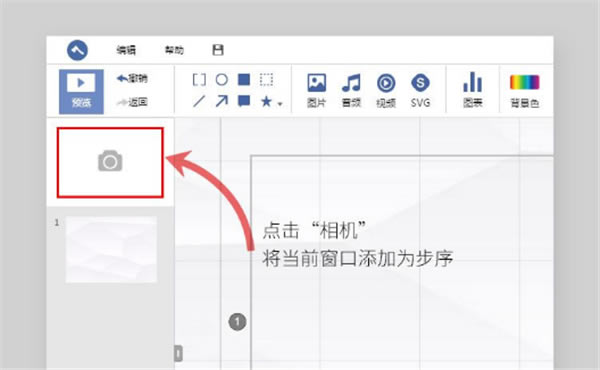This screenshot has width=600, height=370.
Task: Open the 编辑 menu
Action: click(126, 50)
